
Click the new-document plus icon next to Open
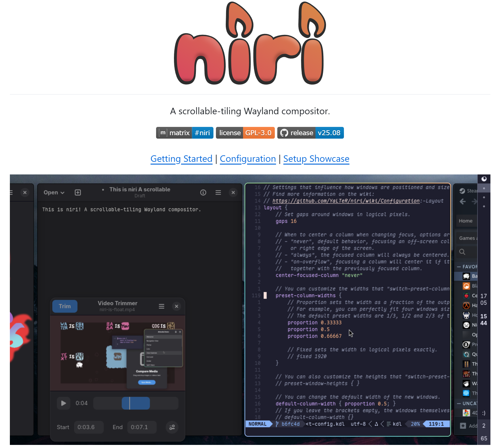[x=78, y=192]
